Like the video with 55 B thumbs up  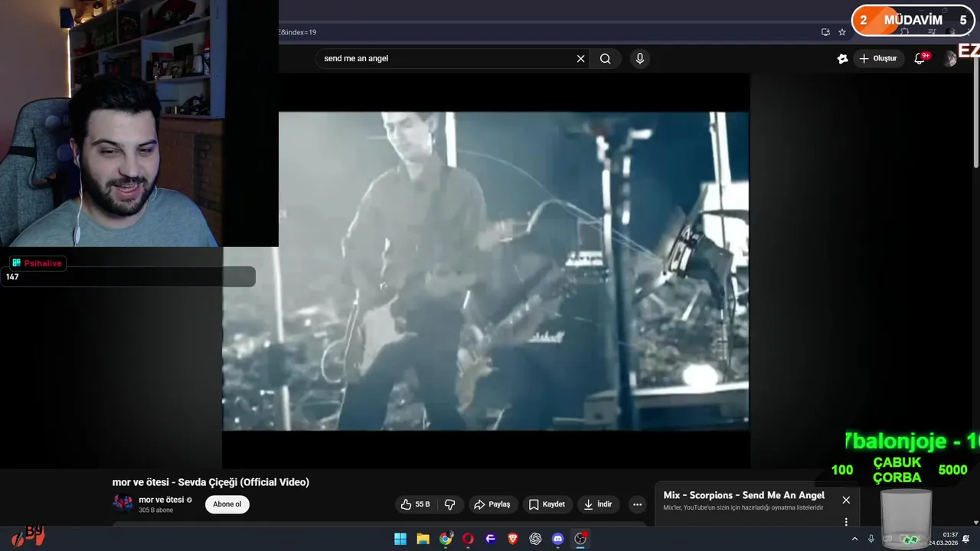(415, 504)
